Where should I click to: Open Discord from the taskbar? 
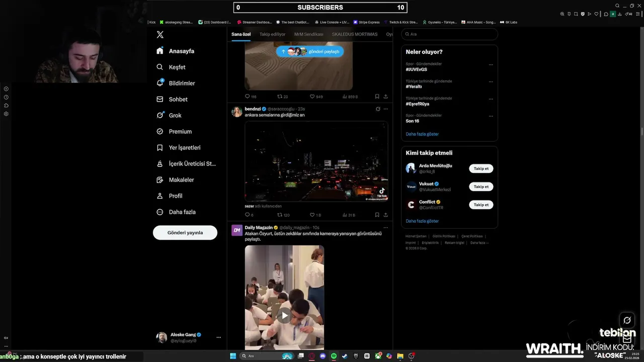click(x=323, y=356)
